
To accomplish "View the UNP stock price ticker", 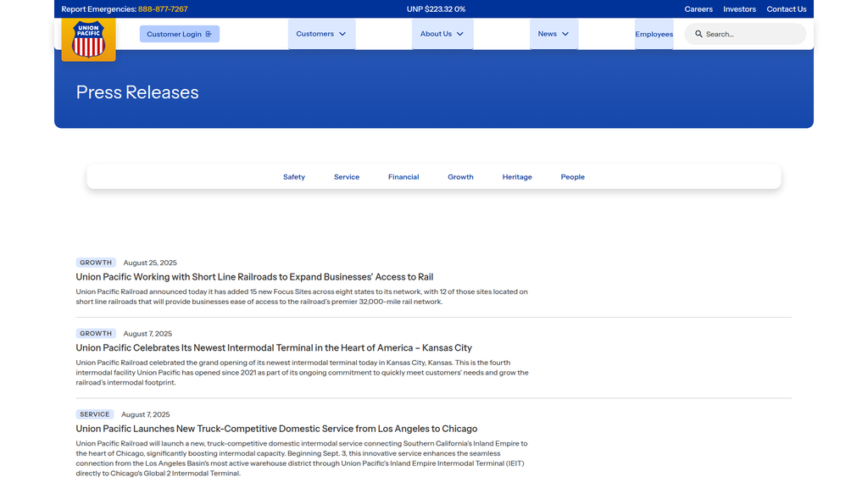I will [436, 8].
